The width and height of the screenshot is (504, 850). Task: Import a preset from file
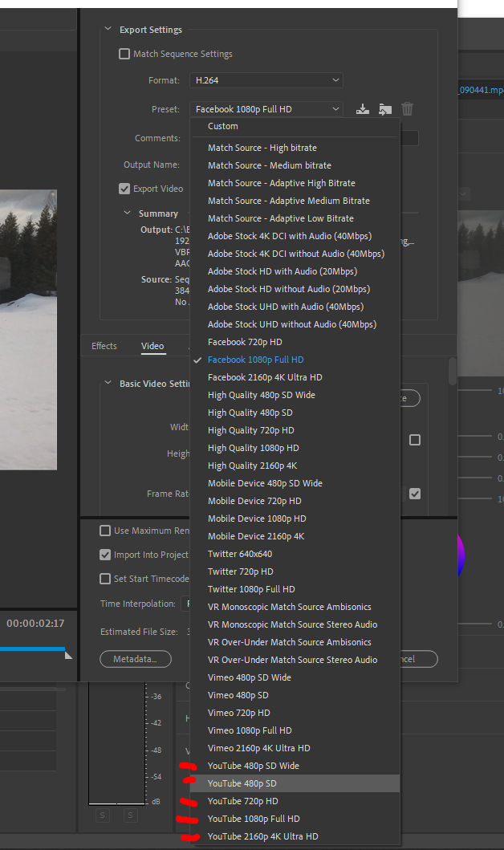click(x=385, y=108)
